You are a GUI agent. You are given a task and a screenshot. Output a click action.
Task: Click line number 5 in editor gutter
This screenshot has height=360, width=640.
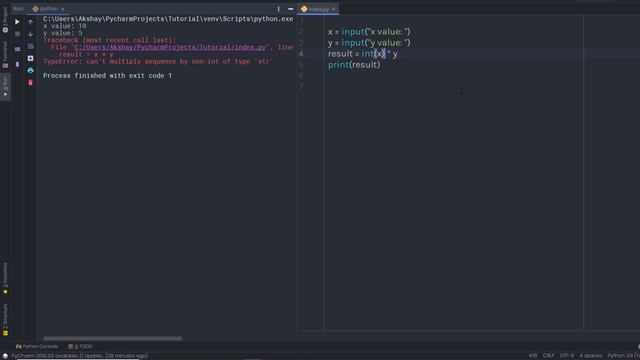tap(301, 64)
